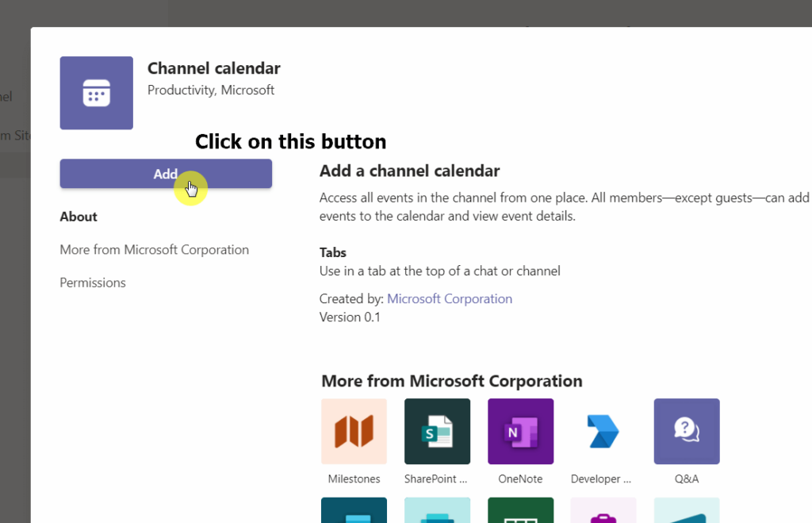Screen dimensions: 812x523
Task: Click the Productivity, Microsoft subtitle
Action: tap(211, 90)
